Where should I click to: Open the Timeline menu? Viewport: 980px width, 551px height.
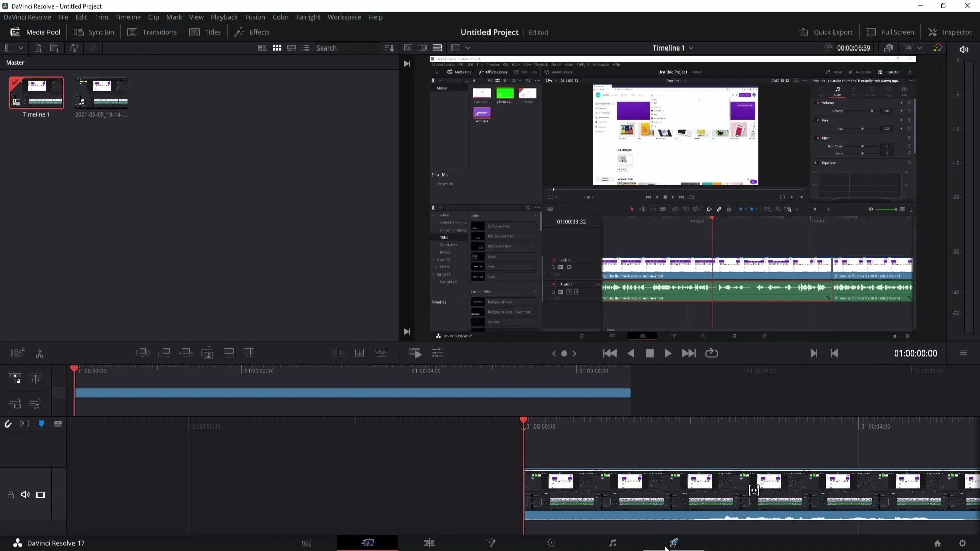(128, 17)
